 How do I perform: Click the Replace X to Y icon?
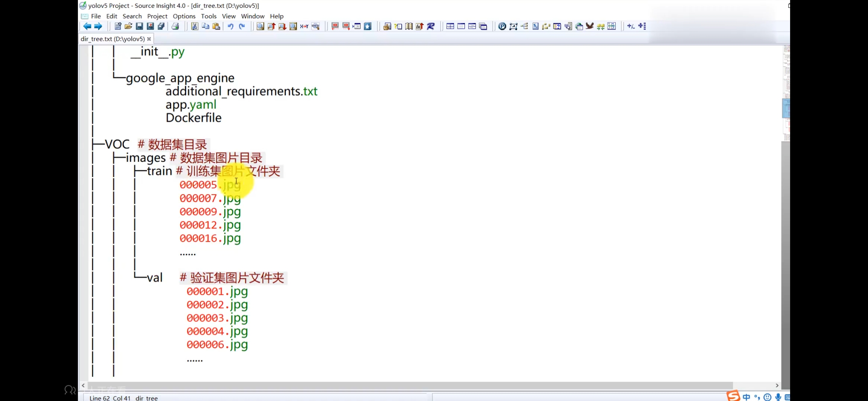click(304, 26)
